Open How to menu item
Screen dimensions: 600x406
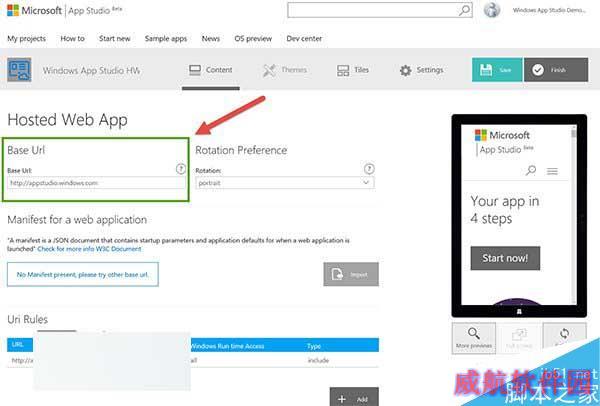point(72,39)
